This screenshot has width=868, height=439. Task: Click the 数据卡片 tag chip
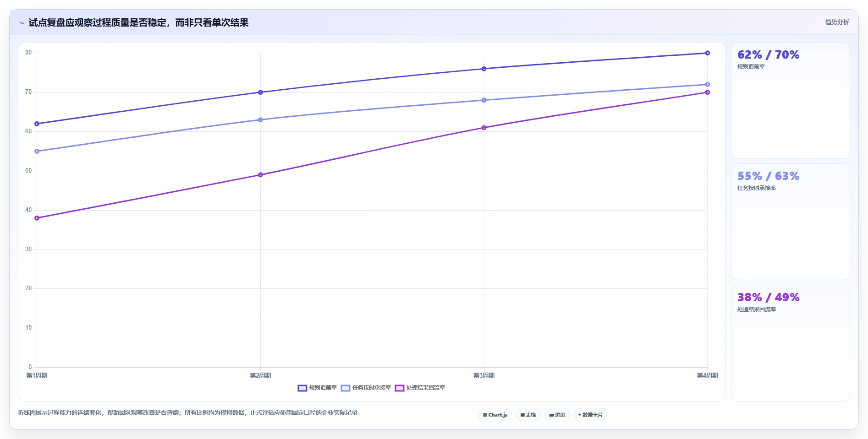pos(590,415)
